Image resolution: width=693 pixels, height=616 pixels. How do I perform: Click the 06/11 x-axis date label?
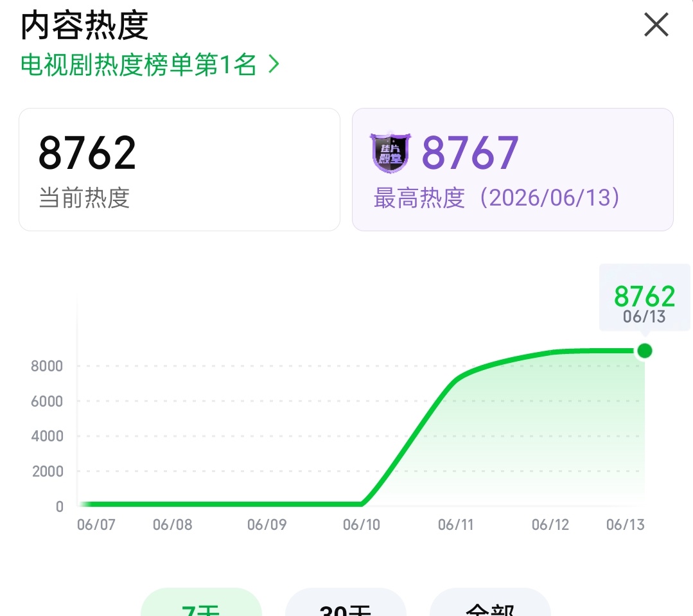(x=455, y=525)
